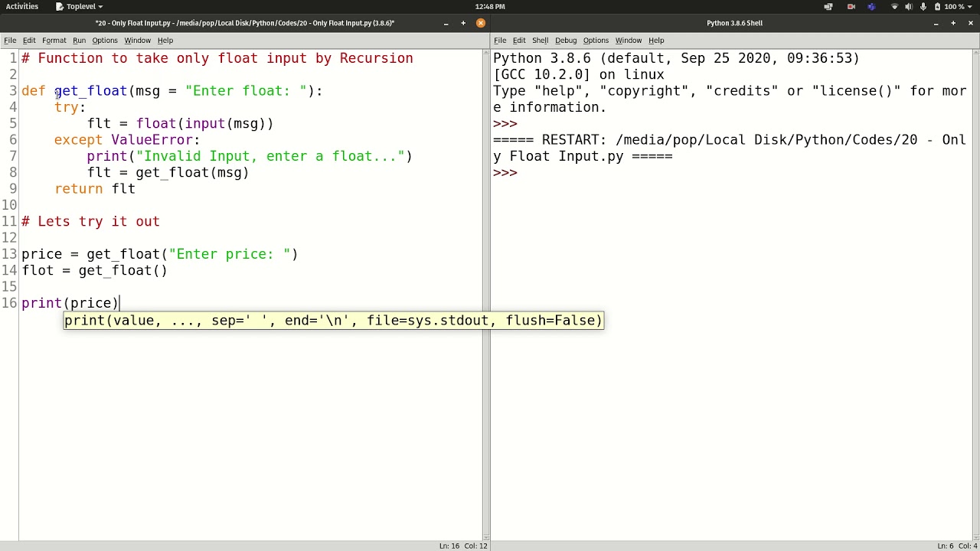This screenshot has height=551, width=980.
Task: Click 'ValueError' on the except line
Action: [x=152, y=140]
